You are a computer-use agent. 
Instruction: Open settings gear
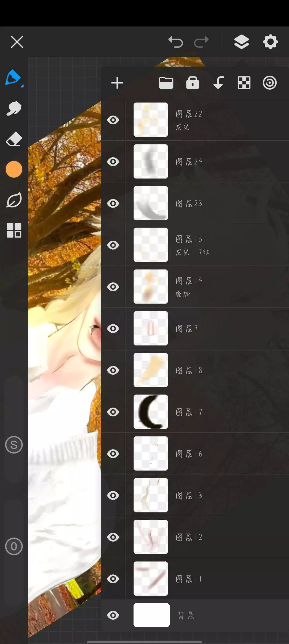click(x=270, y=42)
